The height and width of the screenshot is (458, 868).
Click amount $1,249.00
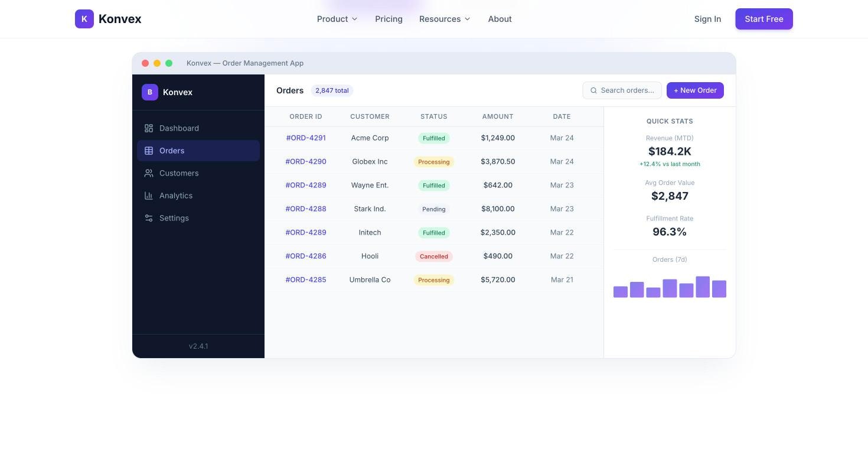tap(498, 138)
